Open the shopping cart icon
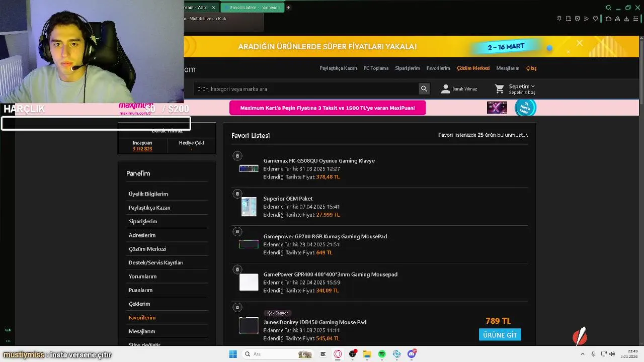Image resolution: width=644 pixels, height=362 pixels. pyautogui.click(x=499, y=89)
